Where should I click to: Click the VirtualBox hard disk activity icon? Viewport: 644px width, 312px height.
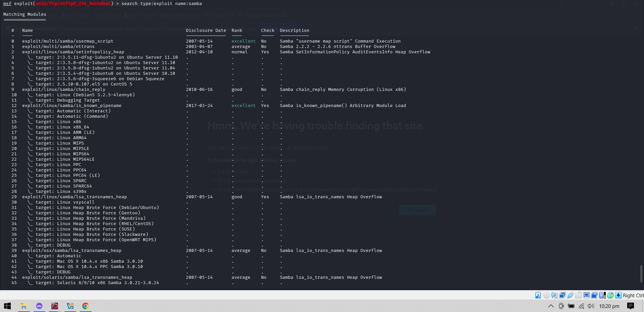[x=538, y=295]
